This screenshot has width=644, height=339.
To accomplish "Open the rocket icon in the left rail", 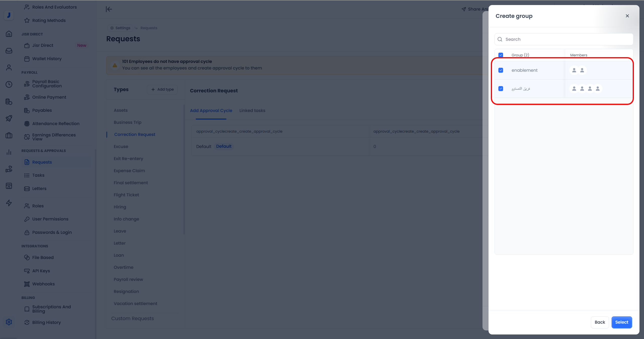I will (x=9, y=118).
